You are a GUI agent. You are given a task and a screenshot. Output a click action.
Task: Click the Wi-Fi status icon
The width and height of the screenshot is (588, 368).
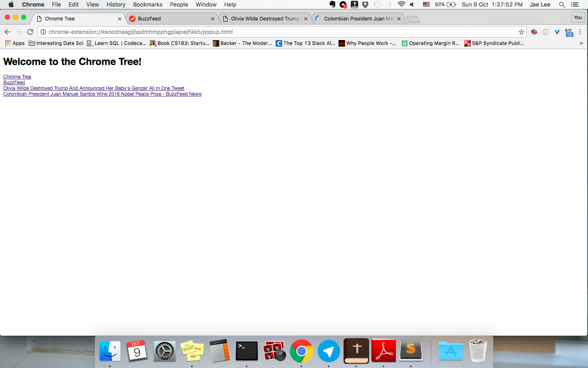[401, 4]
